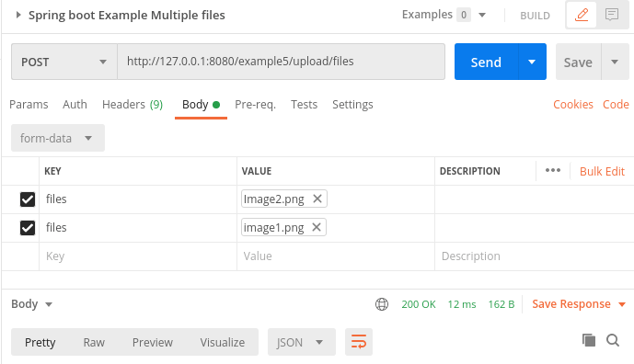634x364 pixels.
Task: Click the network globe icon
Action: [x=382, y=304]
